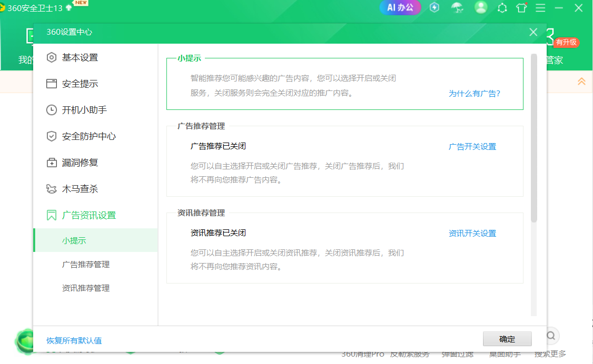The height and width of the screenshot is (364, 593).
Task: Click the 搜索更多 label in main window
Action: pos(550,354)
